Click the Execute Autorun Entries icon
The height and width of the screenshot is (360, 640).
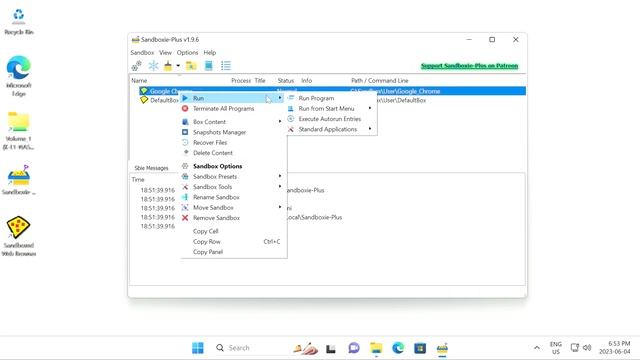[291, 119]
